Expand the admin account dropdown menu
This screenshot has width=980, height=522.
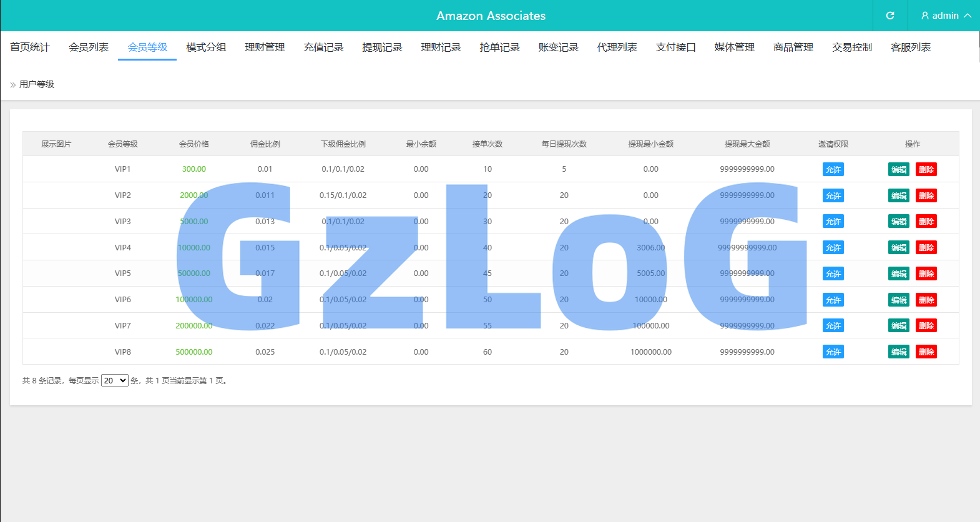(x=967, y=16)
